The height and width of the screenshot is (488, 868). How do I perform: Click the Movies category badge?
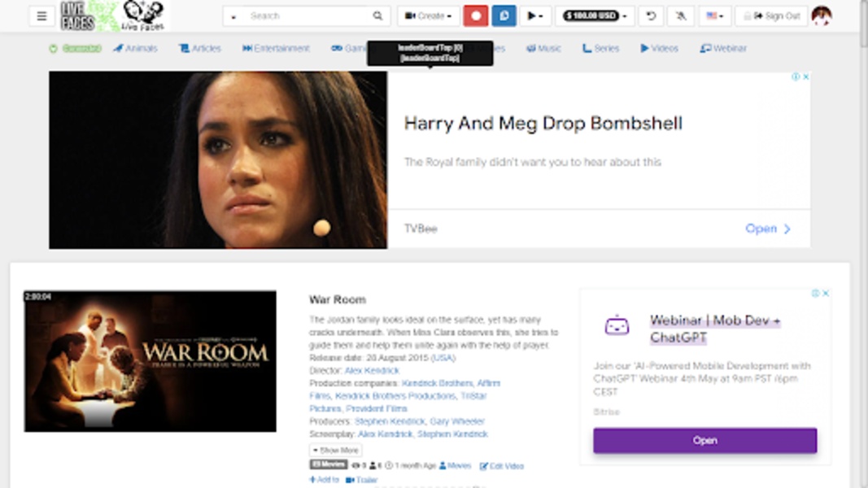(329, 464)
